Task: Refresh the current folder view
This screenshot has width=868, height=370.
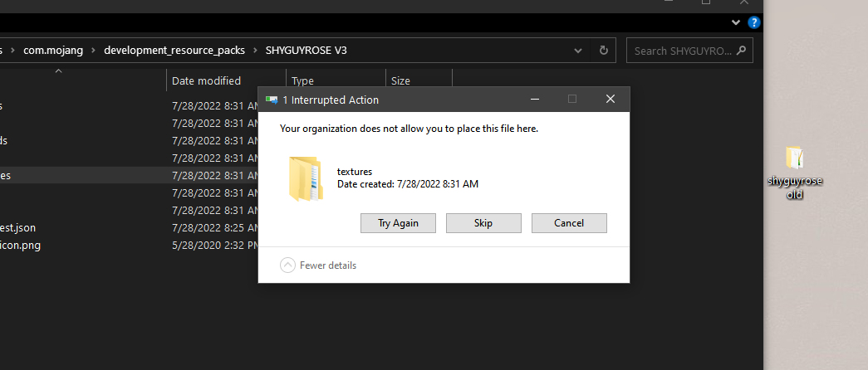Action: 604,51
